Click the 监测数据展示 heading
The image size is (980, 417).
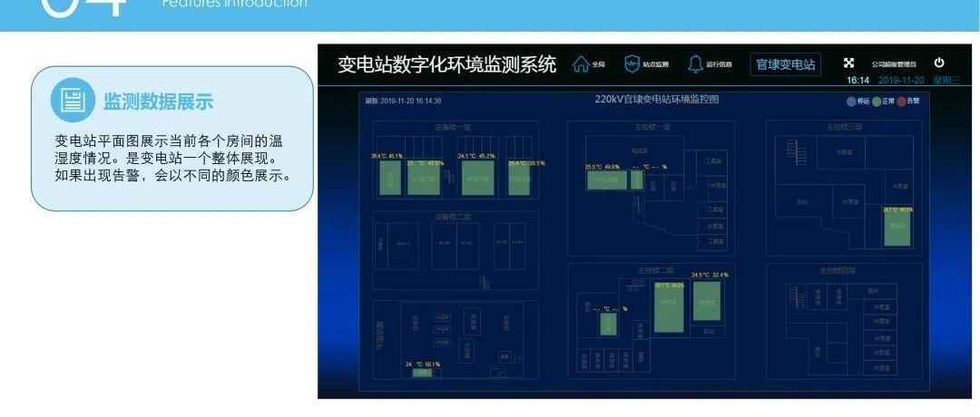pos(158,102)
